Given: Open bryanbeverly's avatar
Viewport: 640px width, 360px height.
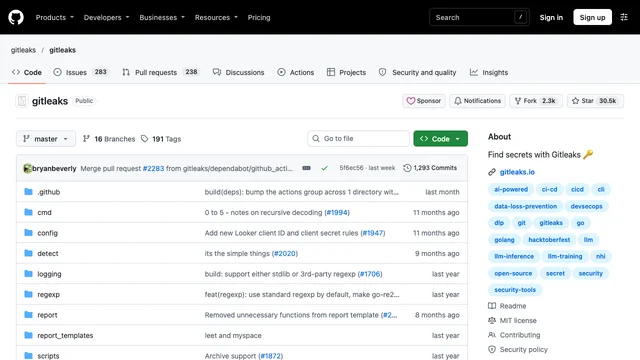Looking at the screenshot, I should coord(27,168).
